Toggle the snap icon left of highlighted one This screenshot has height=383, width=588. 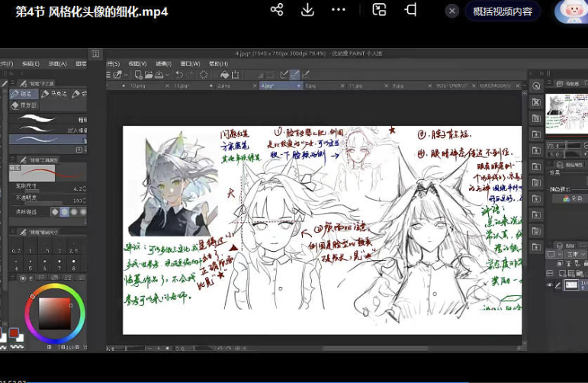click(x=284, y=75)
